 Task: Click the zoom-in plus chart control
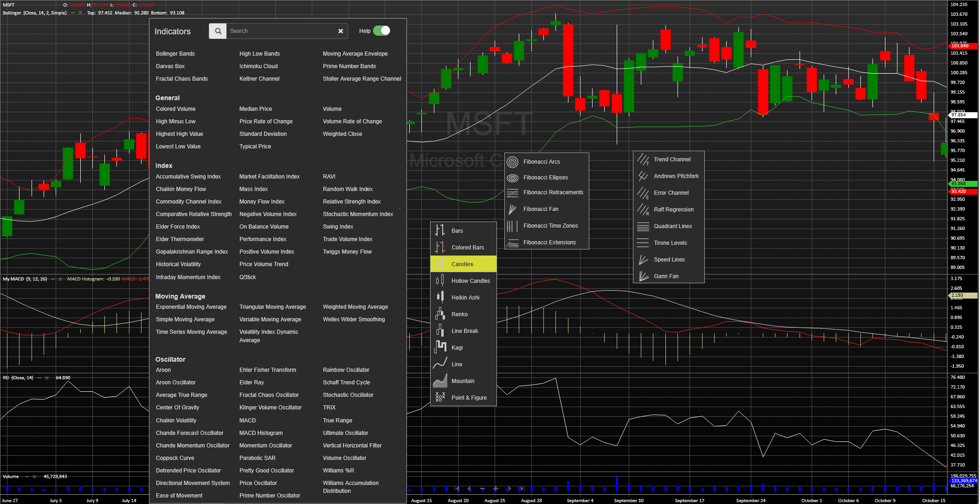(x=496, y=489)
